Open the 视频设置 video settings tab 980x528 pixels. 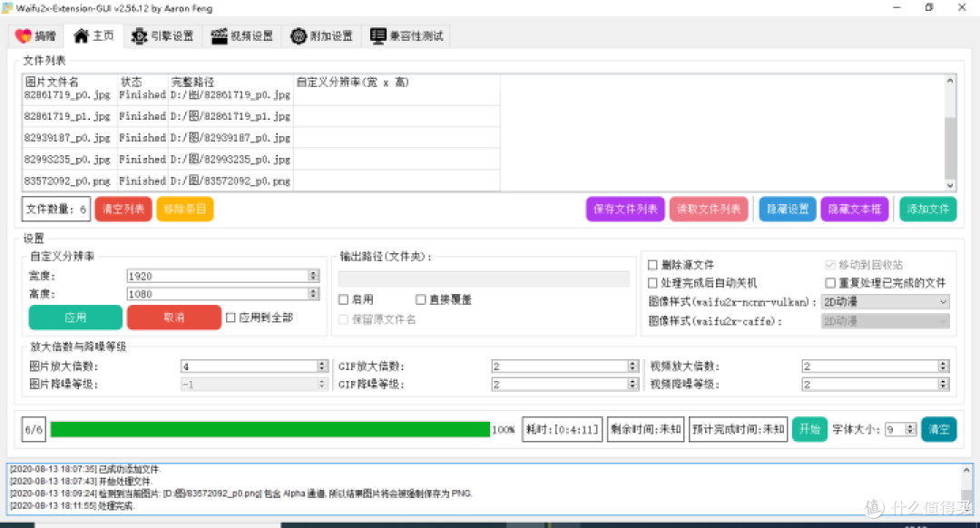click(x=242, y=36)
